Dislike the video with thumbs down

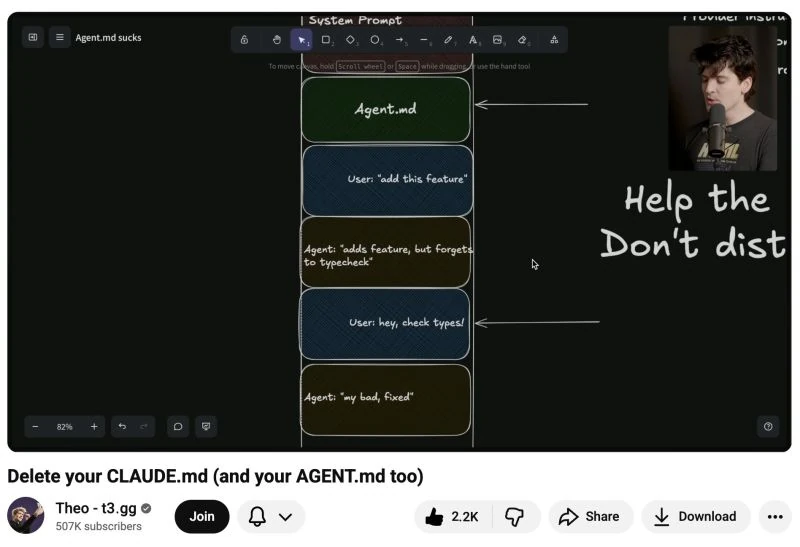(514, 516)
